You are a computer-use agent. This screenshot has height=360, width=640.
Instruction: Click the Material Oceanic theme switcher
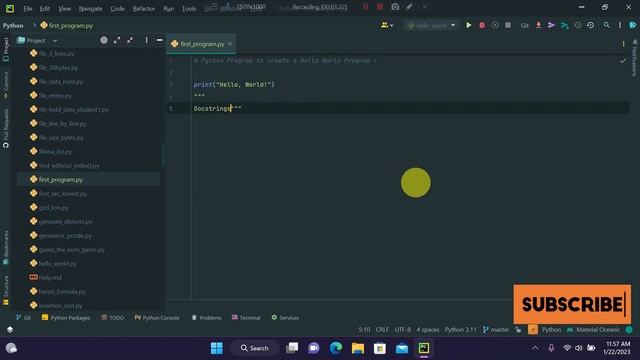594,330
